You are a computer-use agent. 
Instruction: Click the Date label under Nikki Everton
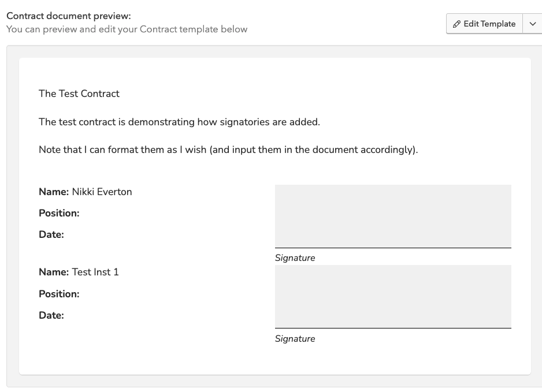(x=51, y=234)
